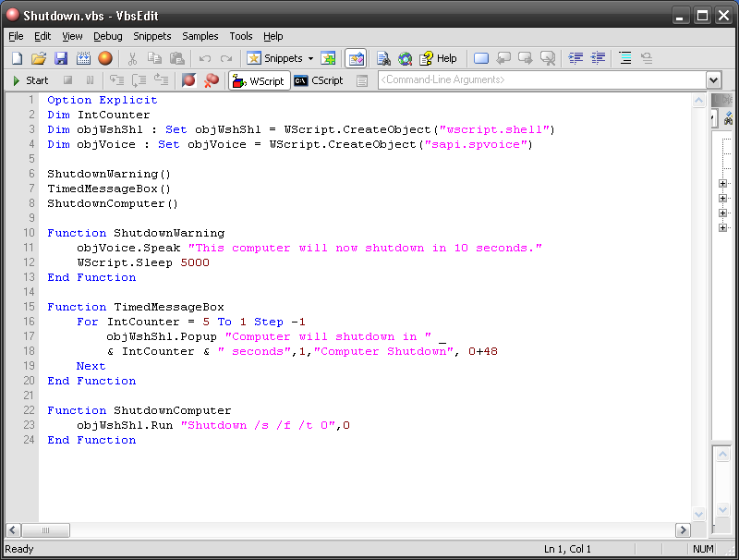The width and height of the screenshot is (739, 560).
Task: Expand the Command-Line Arguments dropdown
Action: (x=713, y=80)
